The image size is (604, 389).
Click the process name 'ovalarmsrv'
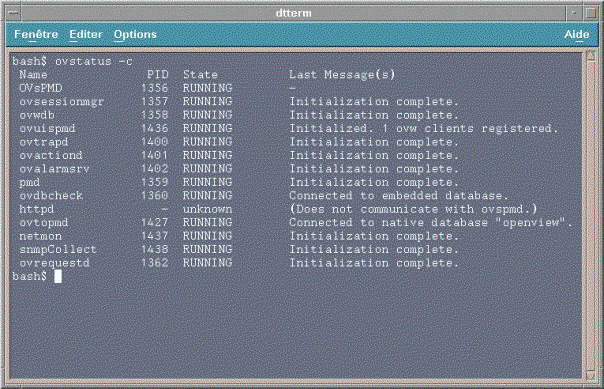54,169
